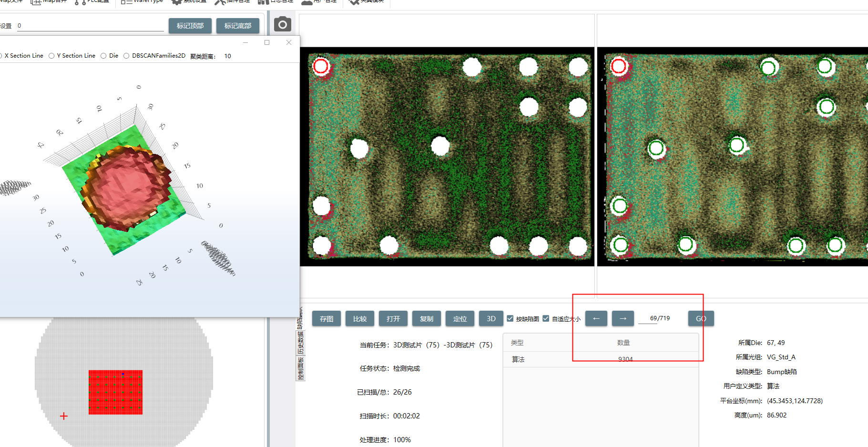Click the 所属光组 value VG_Std_A
The width and height of the screenshot is (868, 447).
[781, 357]
